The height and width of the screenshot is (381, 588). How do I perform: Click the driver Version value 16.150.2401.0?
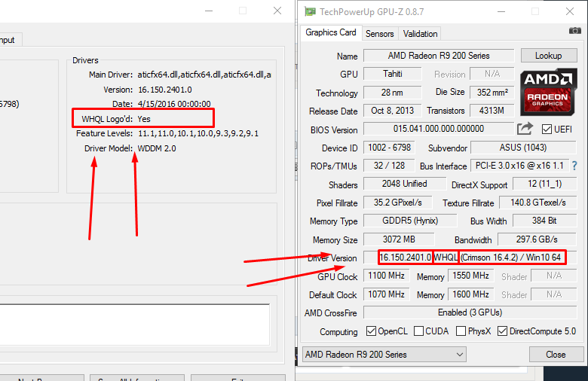(164, 90)
